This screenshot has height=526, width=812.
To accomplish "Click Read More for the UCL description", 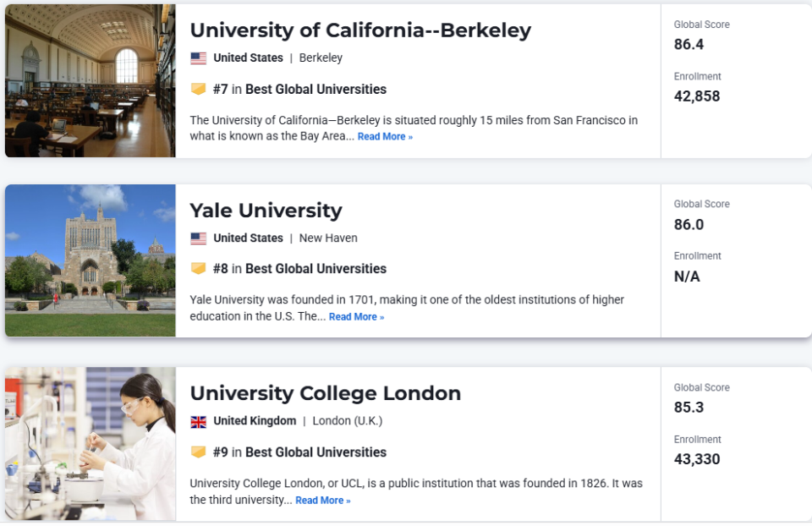I will point(322,501).
